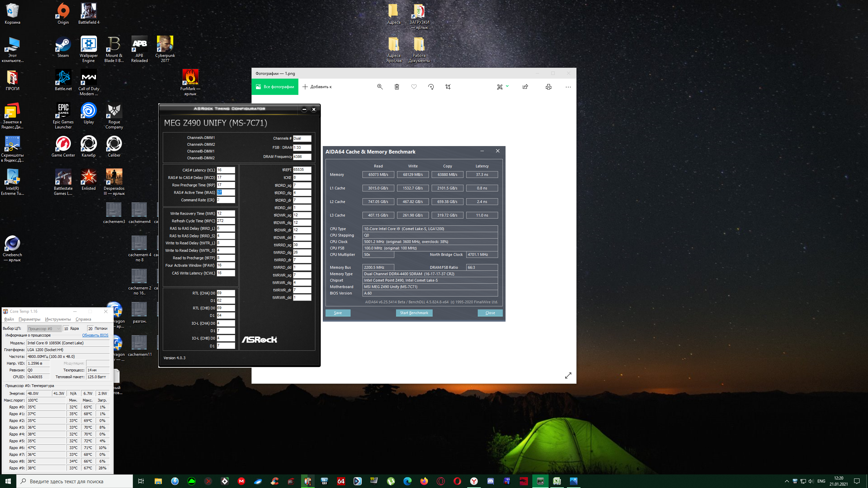Click the tRAS value field
Image resolution: width=868 pixels, height=488 pixels.
click(x=225, y=192)
